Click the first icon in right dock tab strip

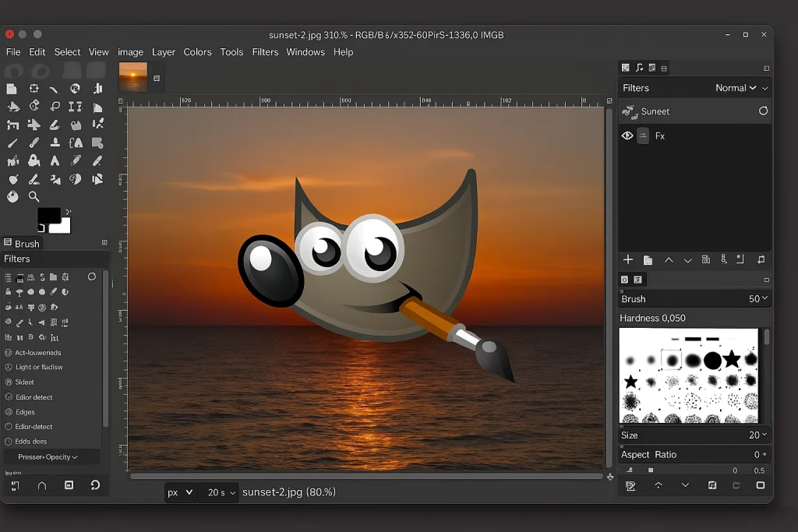pos(626,68)
